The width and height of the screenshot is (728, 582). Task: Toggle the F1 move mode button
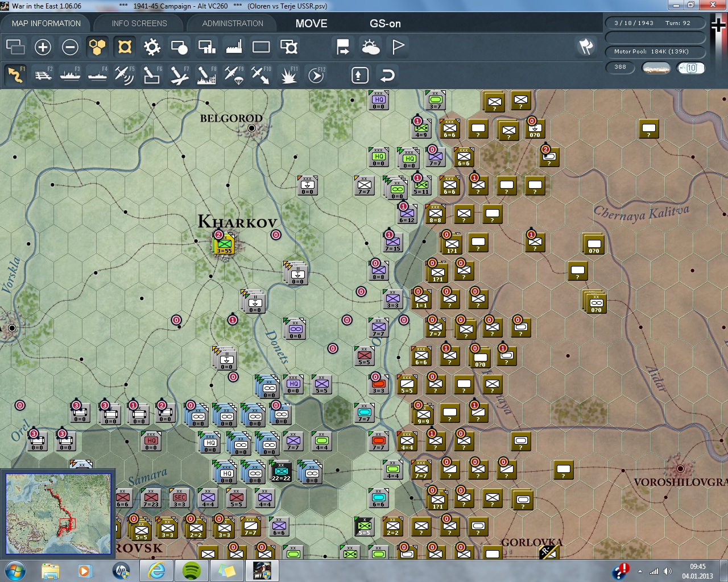click(16, 75)
